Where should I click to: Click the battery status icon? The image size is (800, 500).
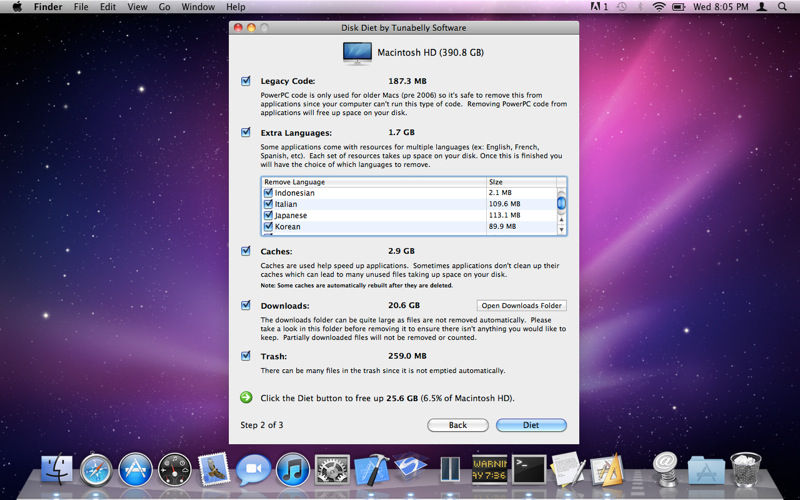tap(679, 7)
